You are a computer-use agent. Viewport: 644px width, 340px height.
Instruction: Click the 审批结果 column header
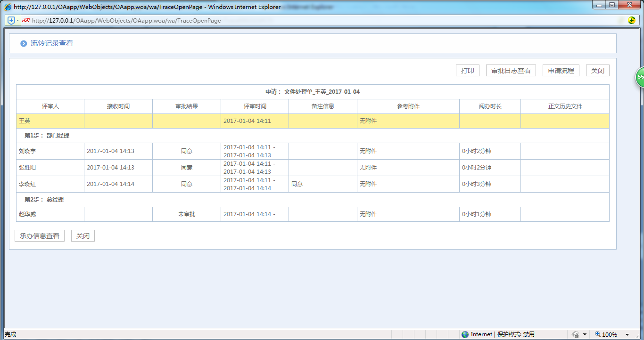pos(187,106)
